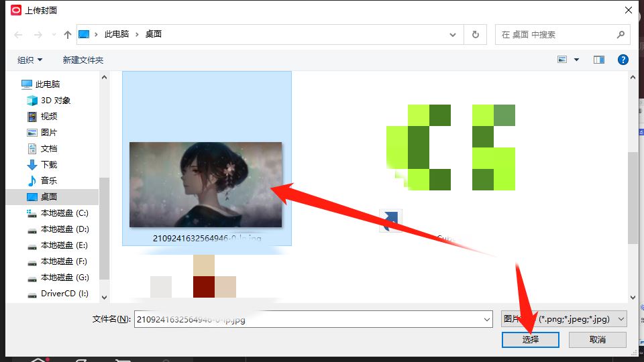Image resolution: width=644 pixels, height=362 pixels.
Task: Click file list scroll down arrow
Action: coord(633,297)
